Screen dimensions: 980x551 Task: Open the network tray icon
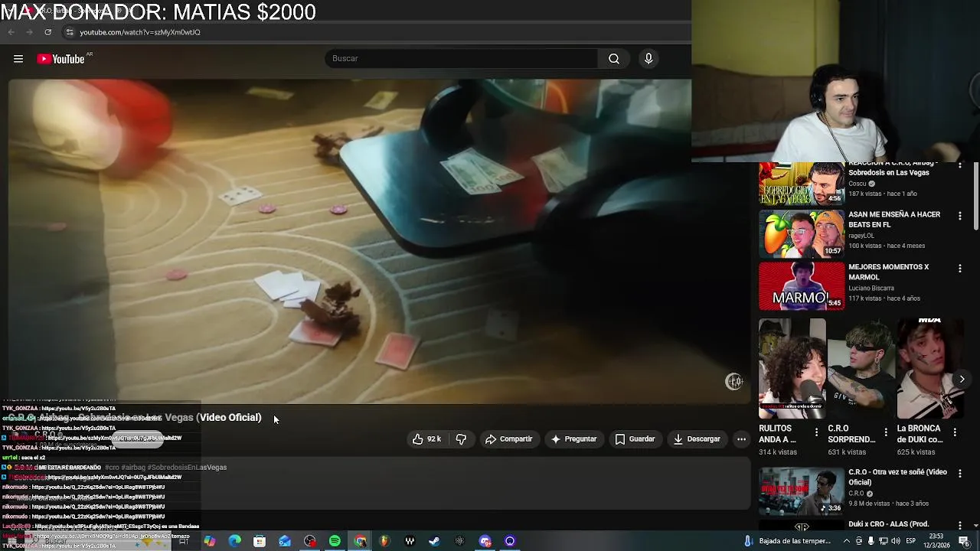click(884, 541)
